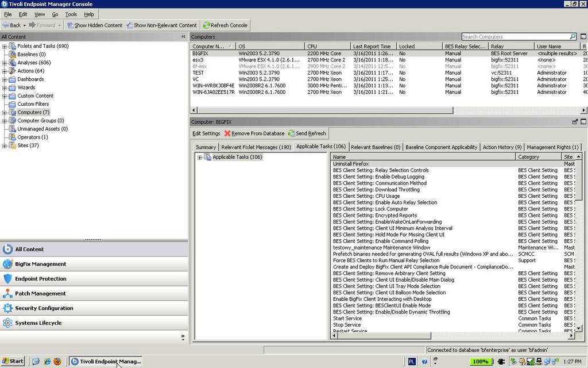Click Edit Settings button
This screenshot has width=588, height=368.
tap(206, 133)
